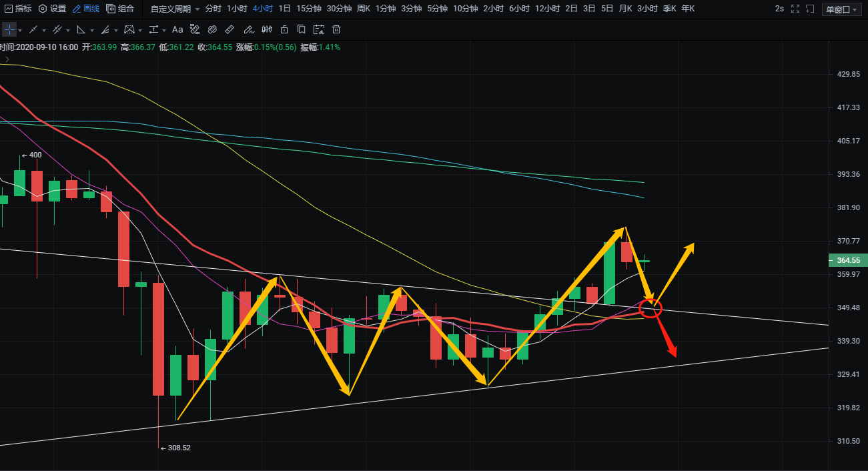Open the 单窗口 window layout dropdown

tap(842, 9)
